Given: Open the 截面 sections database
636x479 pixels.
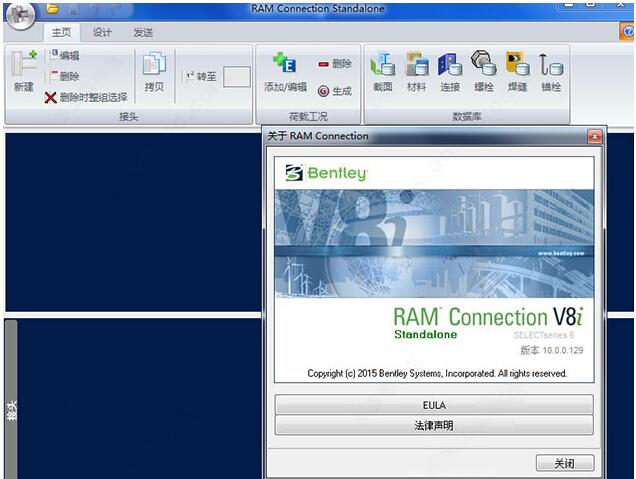Looking at the screenshot, I should [x=382, y=71].
